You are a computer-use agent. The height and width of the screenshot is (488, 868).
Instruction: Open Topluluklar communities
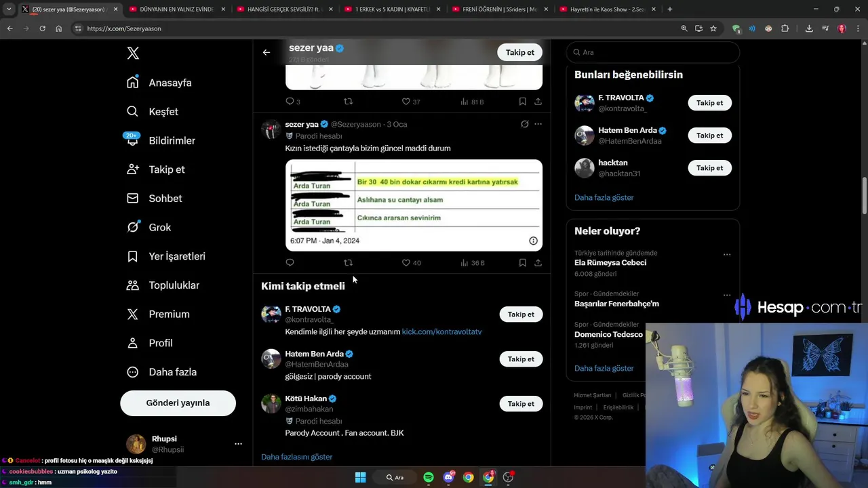(x=163, y=285)
